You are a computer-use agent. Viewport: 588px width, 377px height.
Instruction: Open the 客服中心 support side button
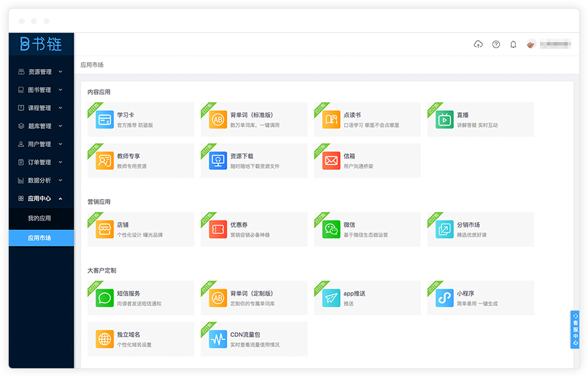(x=575, y=329)
